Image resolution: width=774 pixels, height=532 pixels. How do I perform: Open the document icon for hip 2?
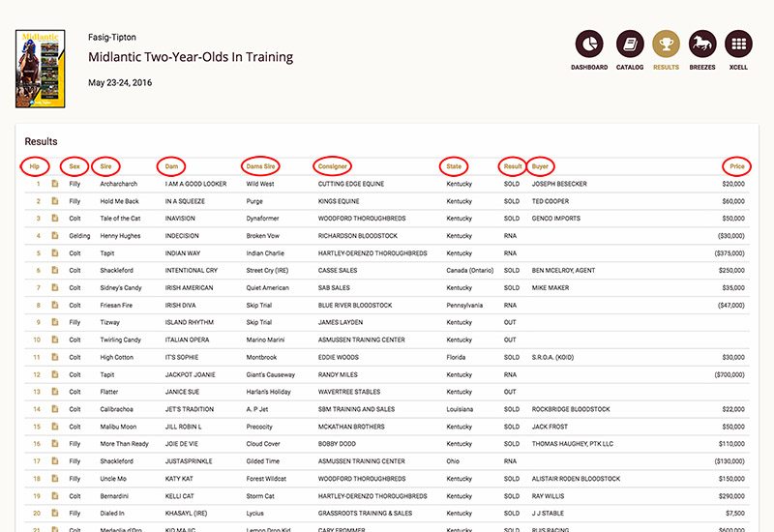tap(55, 201)
